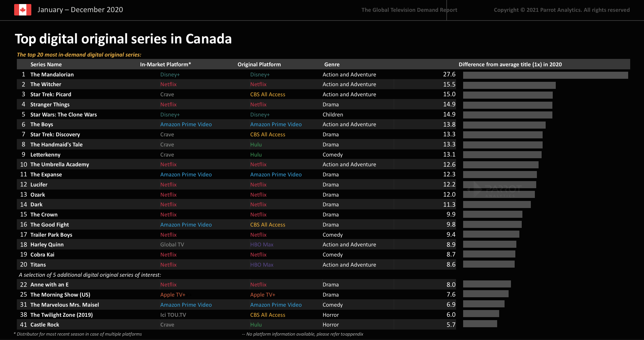Select 'Ozark' series name
The width and height of the screenshot is (644, 340).
pos(38,195)
